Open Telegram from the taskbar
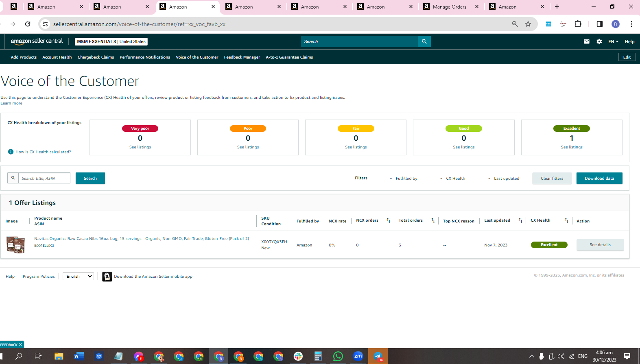 click(378, 356)
